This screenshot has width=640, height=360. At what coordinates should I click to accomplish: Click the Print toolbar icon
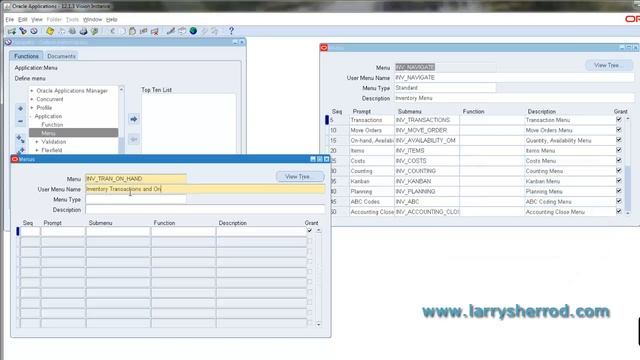click(83, 31)
